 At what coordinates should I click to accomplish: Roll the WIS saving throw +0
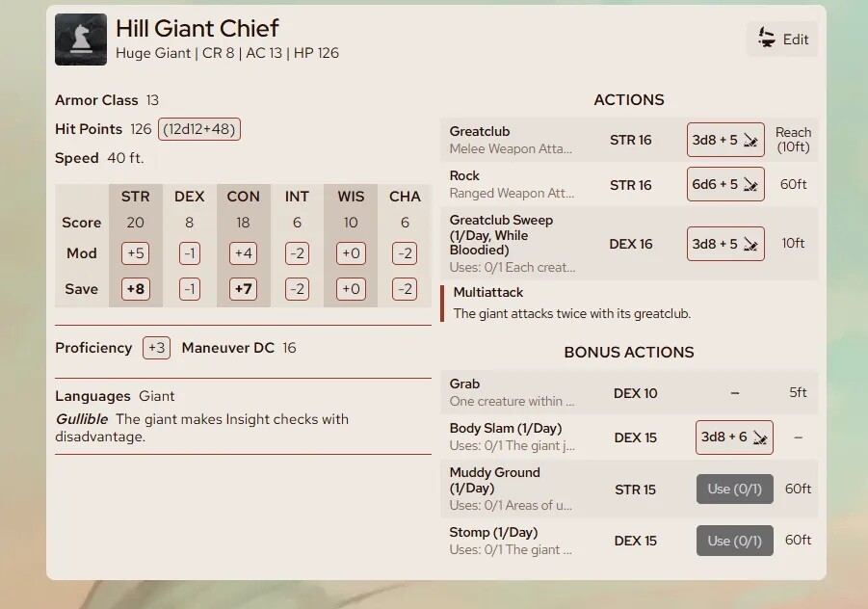tap(351, 289)
